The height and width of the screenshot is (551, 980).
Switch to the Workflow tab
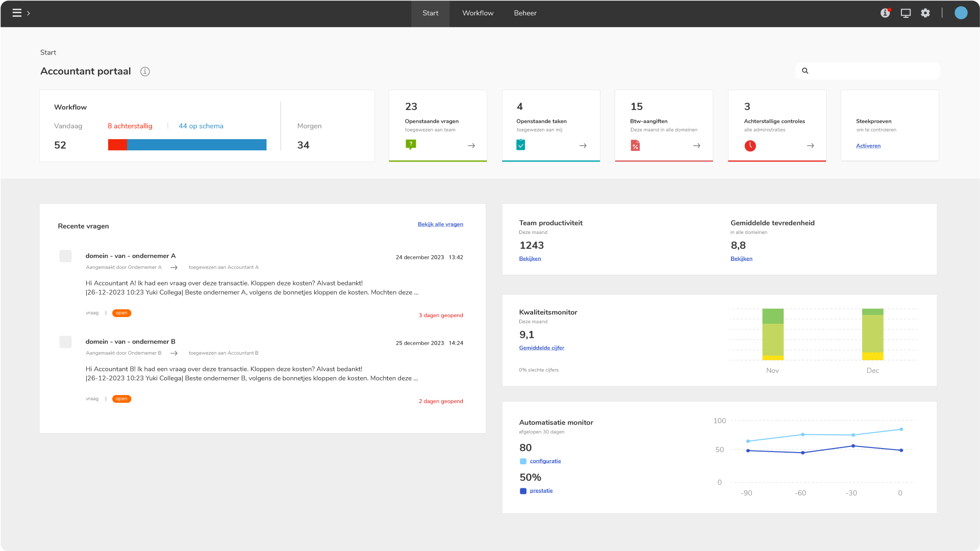click(x=478, y=13)
